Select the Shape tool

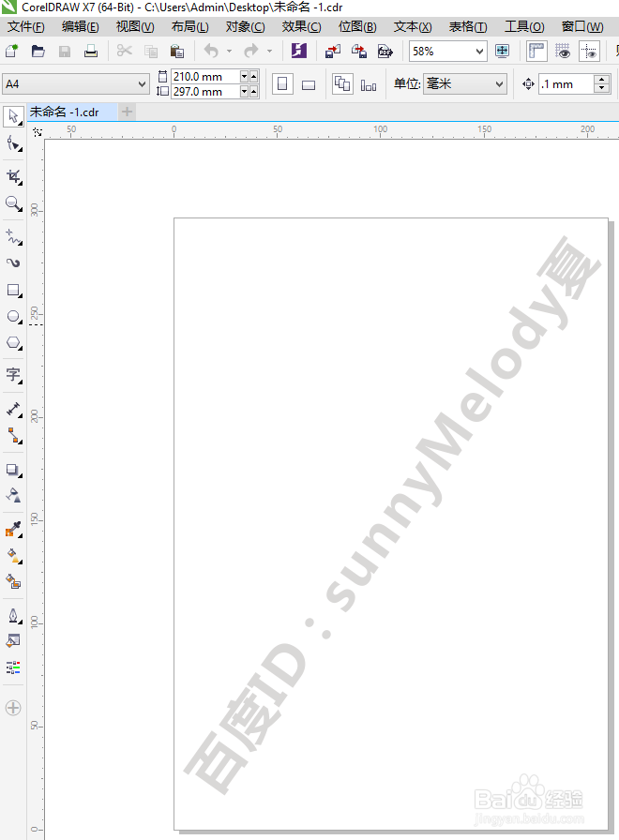13,143
